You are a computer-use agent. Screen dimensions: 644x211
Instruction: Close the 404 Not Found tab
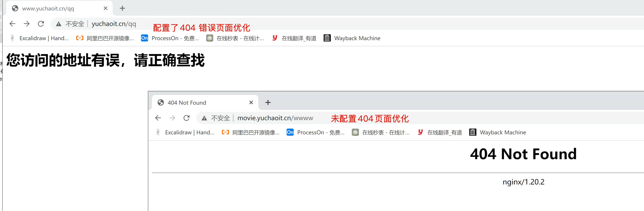(x=251, y=103)
